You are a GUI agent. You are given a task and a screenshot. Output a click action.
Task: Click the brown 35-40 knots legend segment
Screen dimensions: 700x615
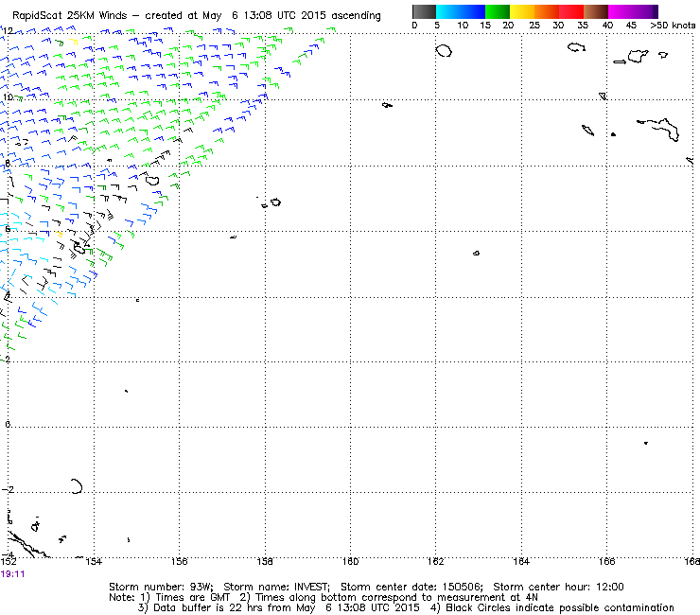click(x=596, y=11)
